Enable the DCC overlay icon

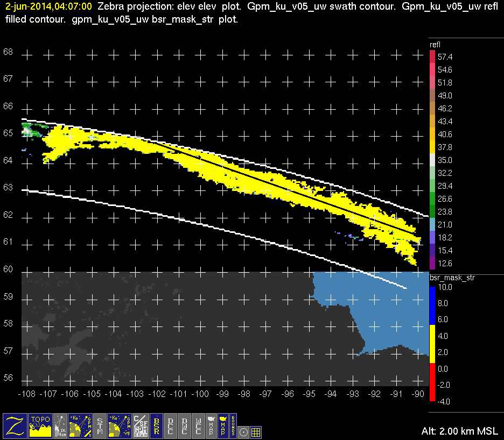170,425
